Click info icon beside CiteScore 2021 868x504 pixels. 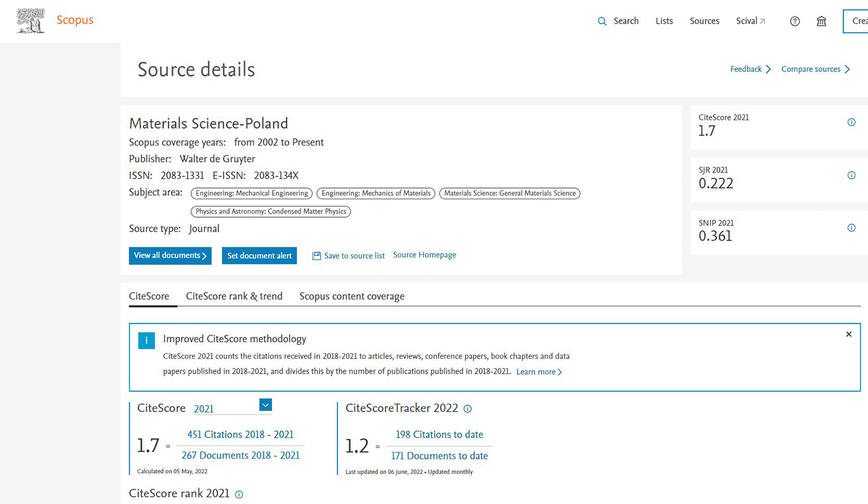[x=851, y=122]
